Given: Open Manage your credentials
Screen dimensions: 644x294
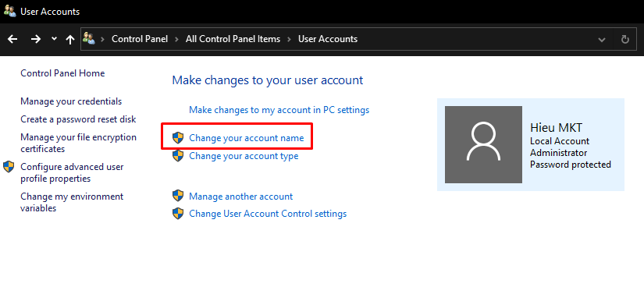Looking at the screenshot, I should [71, 101].
